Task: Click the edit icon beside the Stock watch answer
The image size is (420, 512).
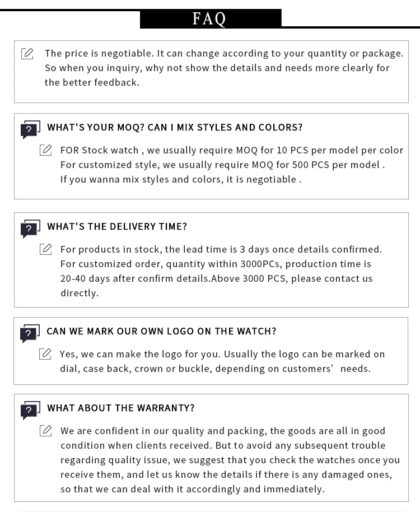Action: coord(46,150)
